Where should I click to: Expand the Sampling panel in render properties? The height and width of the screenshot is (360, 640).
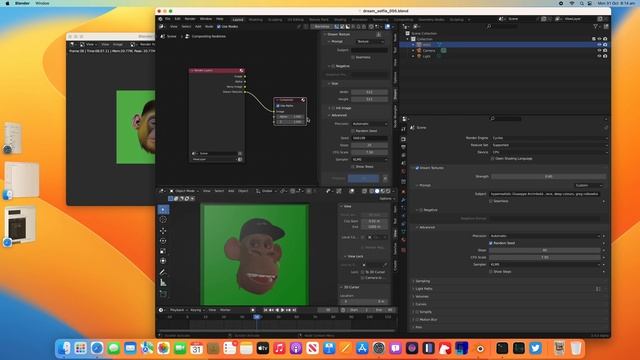tap(422, 281)
